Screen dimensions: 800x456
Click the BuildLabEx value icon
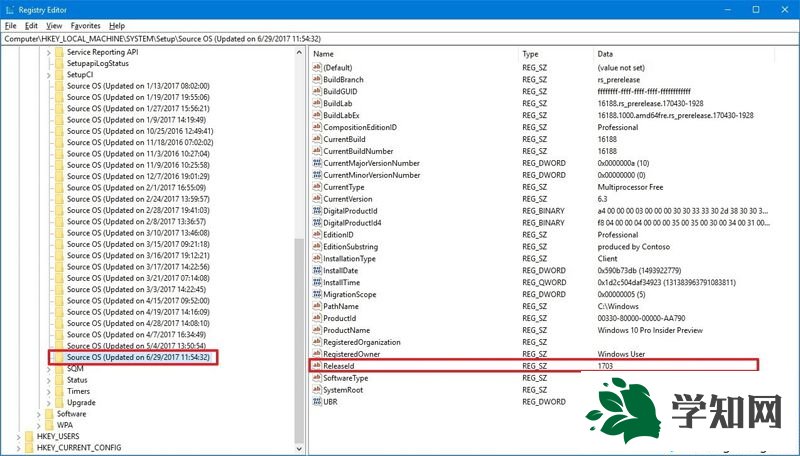click(x=317, y=115)
